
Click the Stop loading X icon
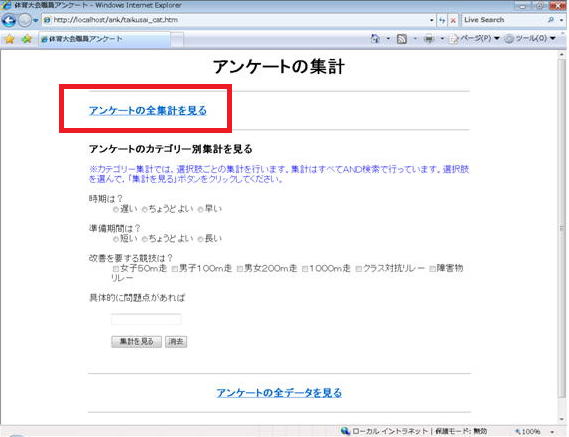click(453, 20)
